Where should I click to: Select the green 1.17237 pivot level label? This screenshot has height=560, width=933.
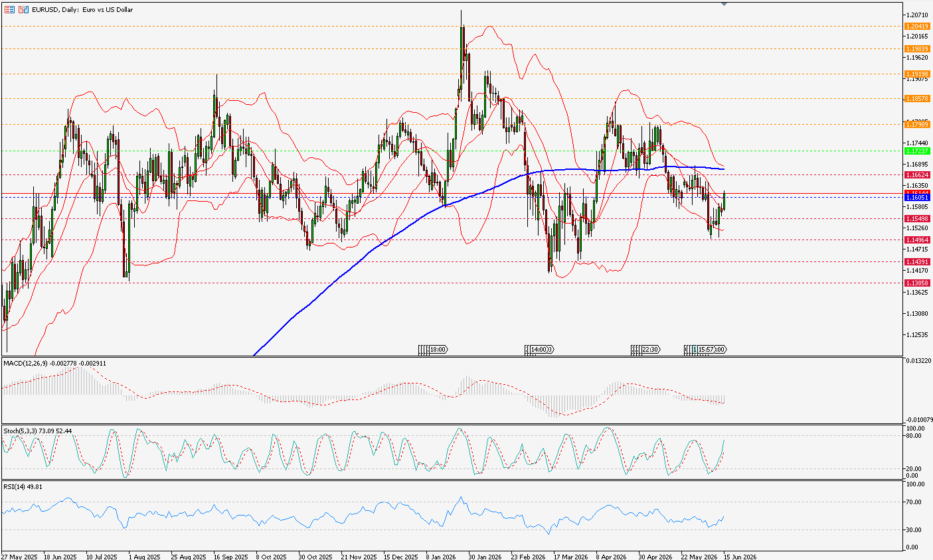coord(917,151)
